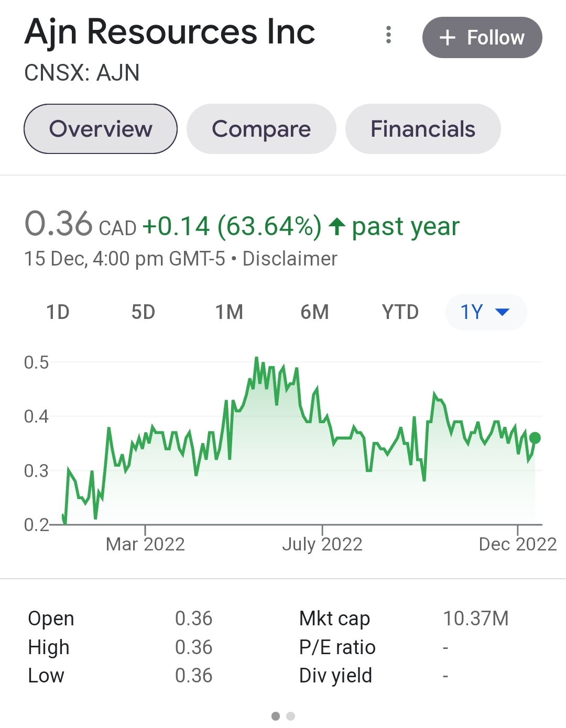Show the 6M price chart
This screenshot has height=728, width=566.
[314, 312]
